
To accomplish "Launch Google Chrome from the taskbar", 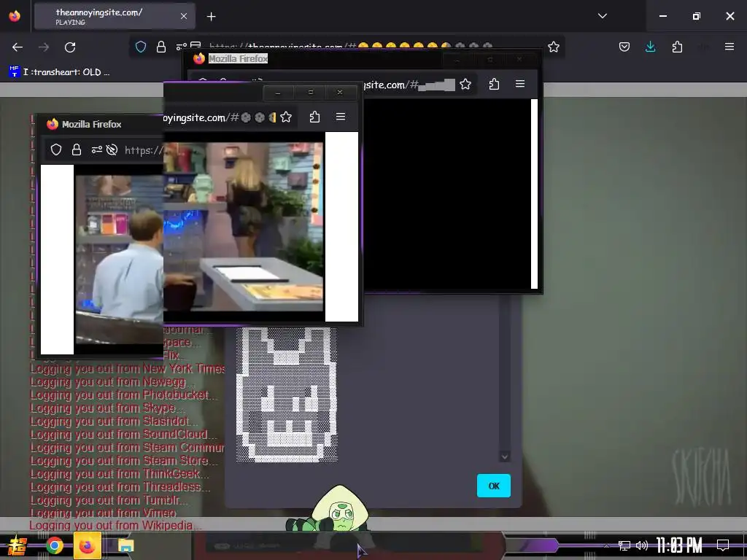I will pos(54,545).
